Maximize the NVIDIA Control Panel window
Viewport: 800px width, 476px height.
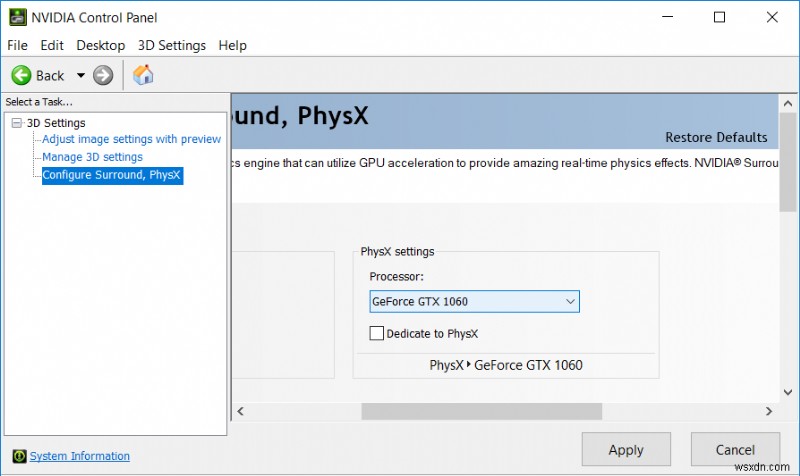(x=719, y=17)
